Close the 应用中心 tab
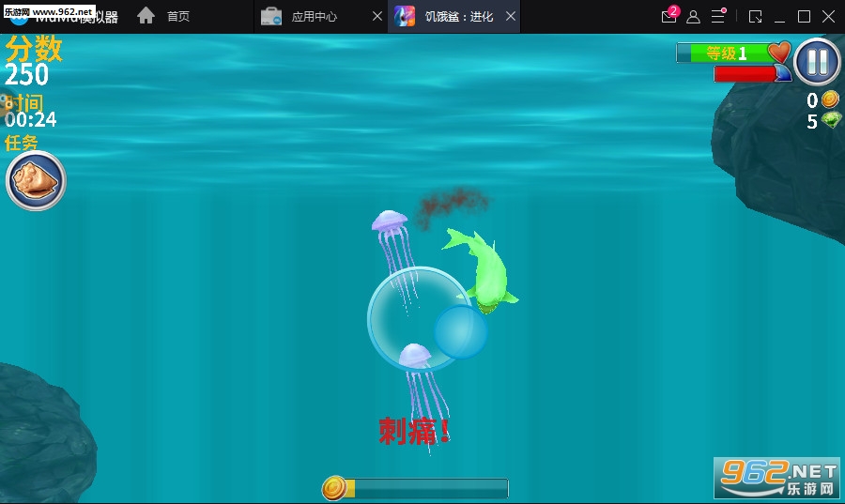Screen dimensions: 845x504 pyautogui.click(x=376, y=17)
